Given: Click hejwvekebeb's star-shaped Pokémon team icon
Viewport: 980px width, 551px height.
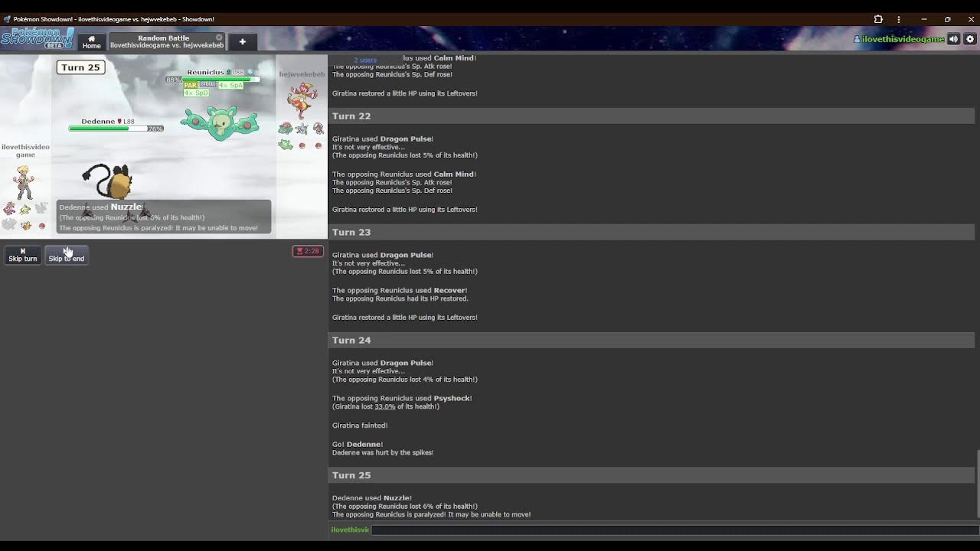Looking at the screenshot, I should tap(302, 129).
